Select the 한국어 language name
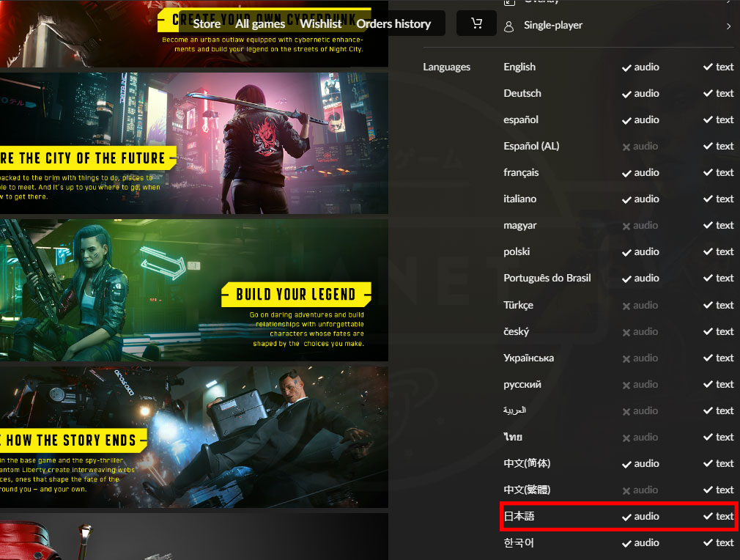 (x=519, y=543)
